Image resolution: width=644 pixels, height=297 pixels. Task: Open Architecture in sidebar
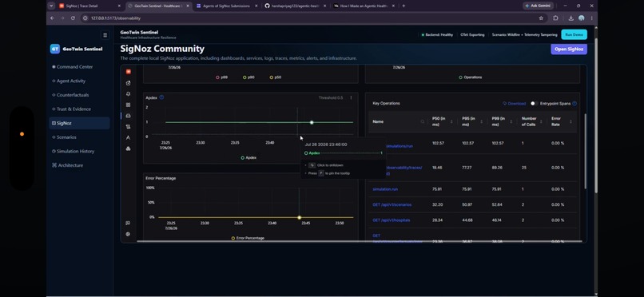(x=79, y=165)
